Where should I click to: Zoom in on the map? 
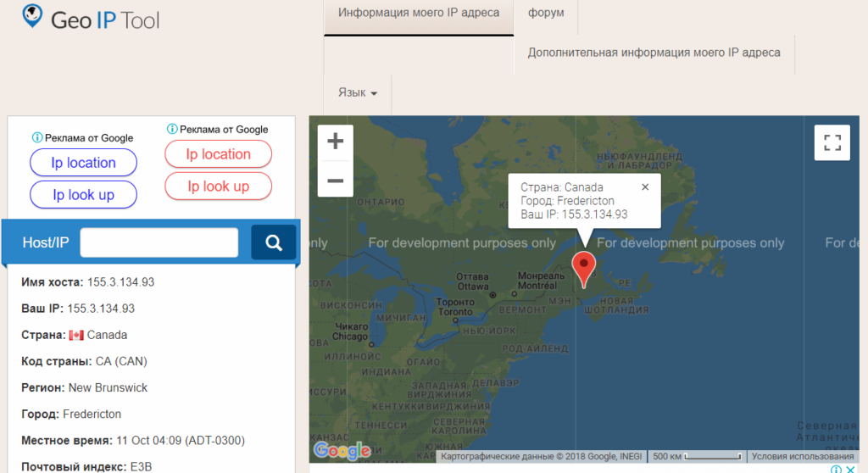[x=335, y=142]
